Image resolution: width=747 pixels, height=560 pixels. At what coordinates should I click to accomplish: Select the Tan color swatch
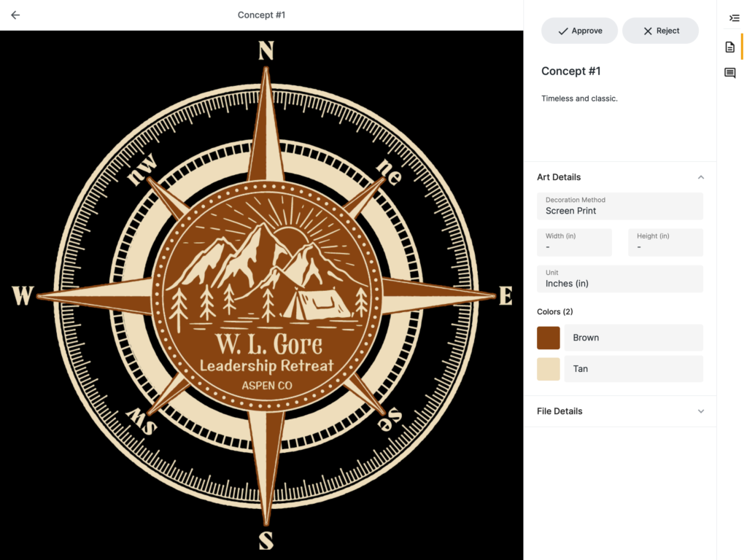point(549,368)
